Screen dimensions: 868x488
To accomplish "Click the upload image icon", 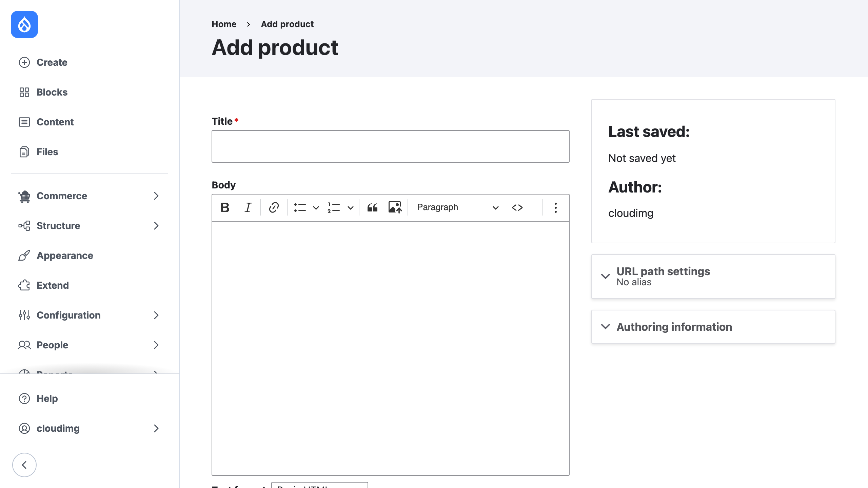I will click(x=395, y=207).
